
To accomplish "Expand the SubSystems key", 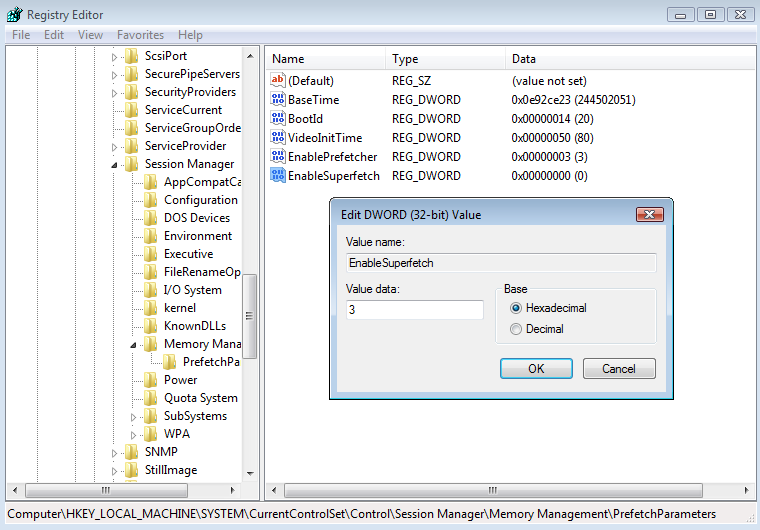I will (x=133, y=417).
